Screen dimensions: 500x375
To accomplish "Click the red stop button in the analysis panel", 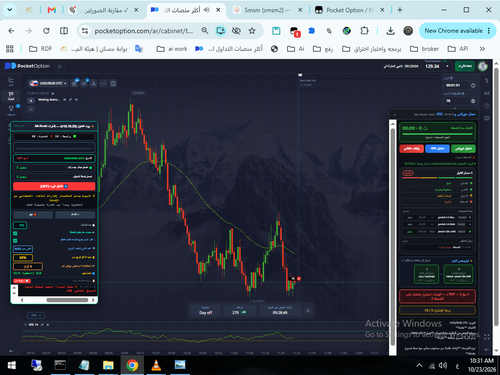I will [x=412, y=148].
